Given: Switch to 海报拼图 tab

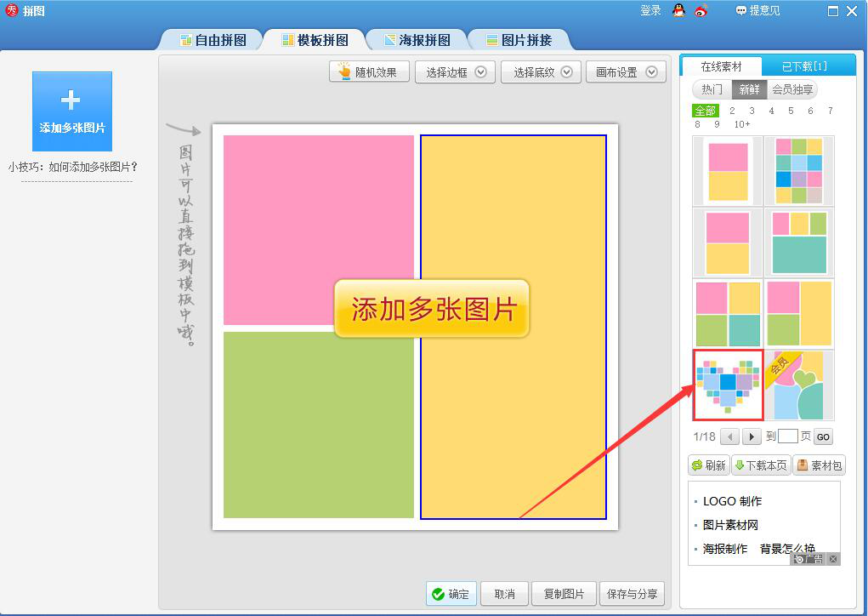Looking at the screenshot, I should (418, 40).
